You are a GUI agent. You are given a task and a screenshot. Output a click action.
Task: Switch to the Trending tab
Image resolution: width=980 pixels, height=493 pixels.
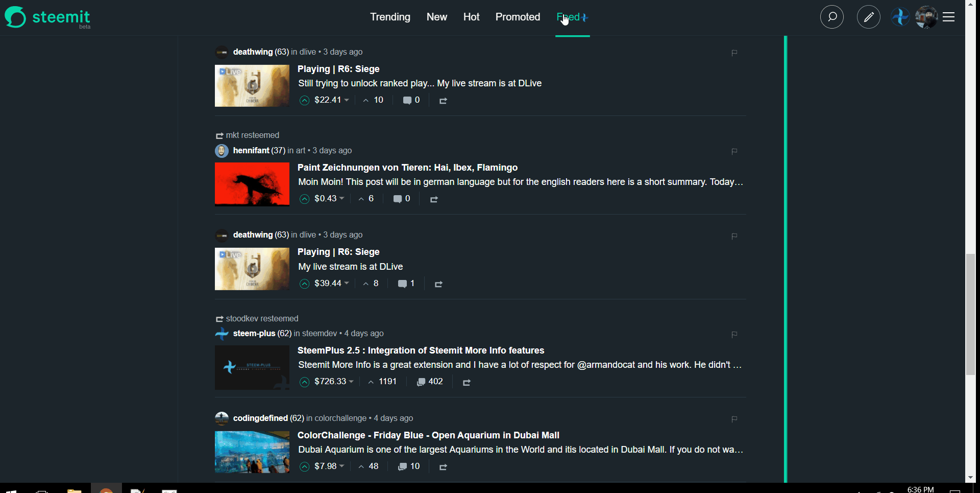[x=390, y=17]
